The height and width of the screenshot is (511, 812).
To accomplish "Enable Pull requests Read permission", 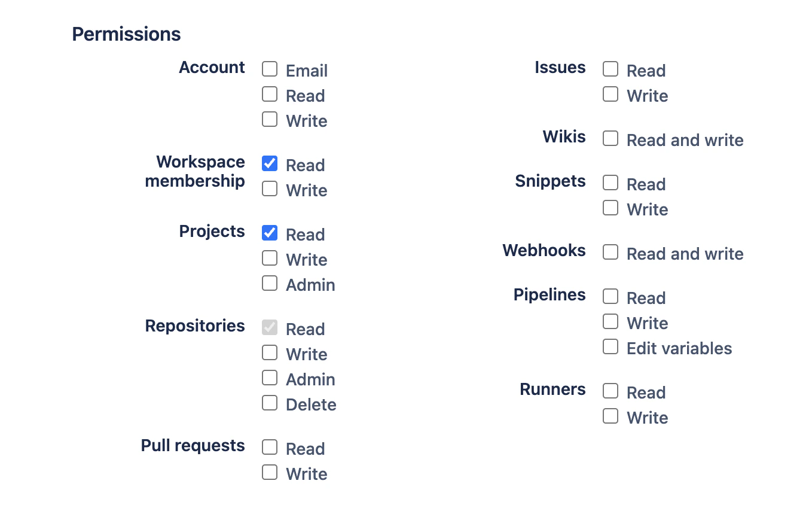I will (270, 447).
